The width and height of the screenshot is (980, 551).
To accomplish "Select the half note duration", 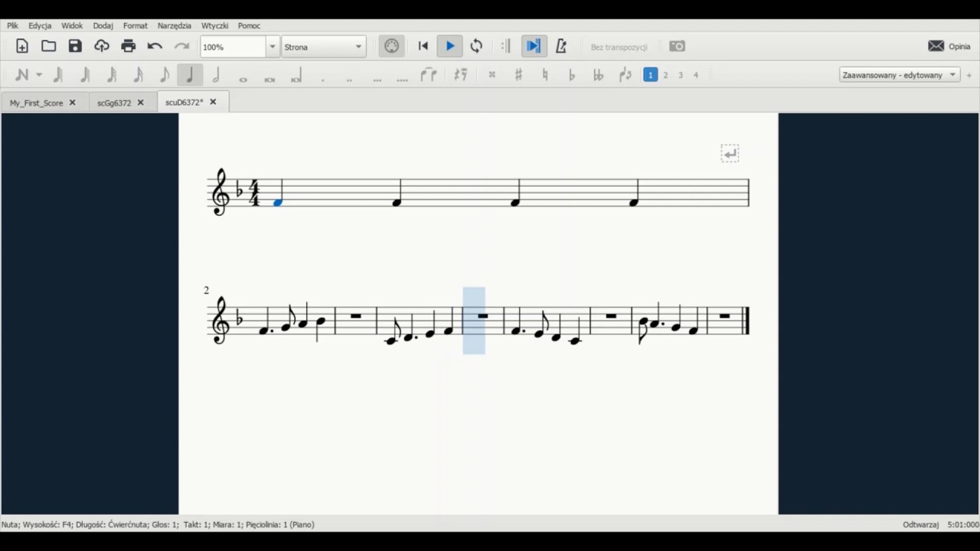I will point(216,75).
